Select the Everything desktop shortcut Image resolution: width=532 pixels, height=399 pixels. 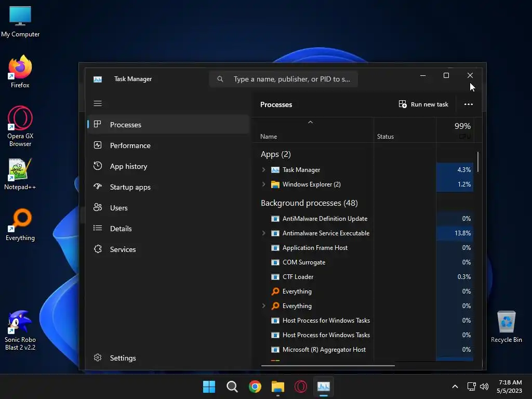coord(20,225)
